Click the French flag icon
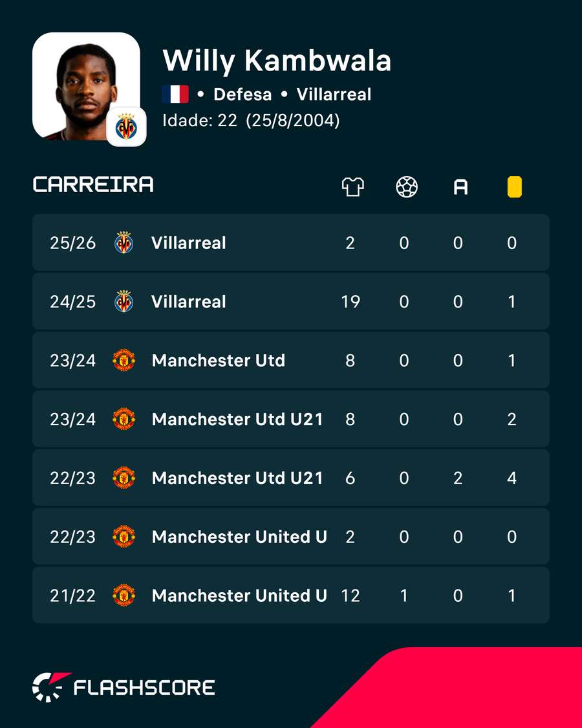 pyautogui.click(x=175, y=94)
